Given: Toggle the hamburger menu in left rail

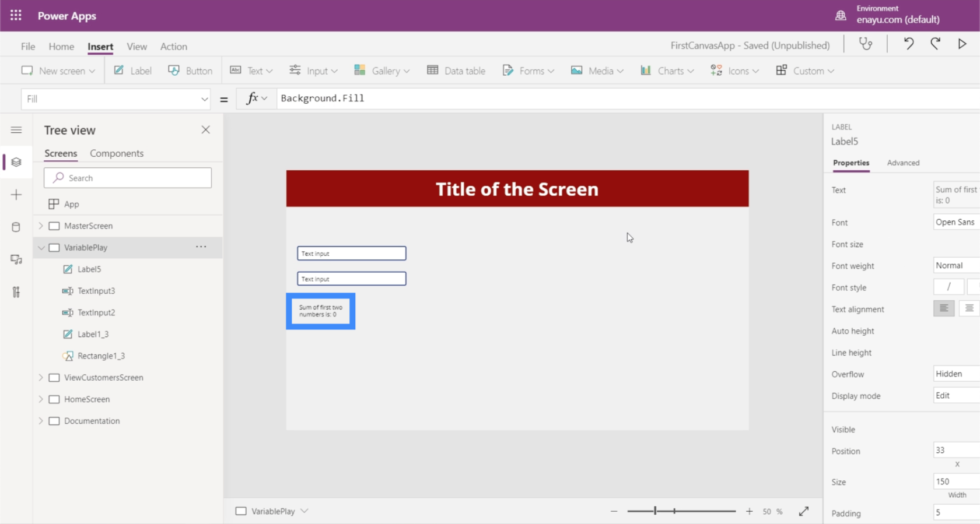Looking at the screenshot, I should pyautogui.click(x=16, y=130).
